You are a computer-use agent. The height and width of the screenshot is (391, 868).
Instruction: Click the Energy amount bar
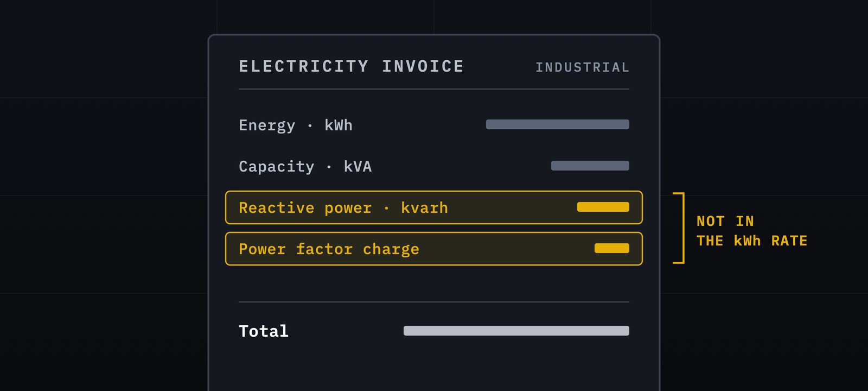click(x=558, y=124)
